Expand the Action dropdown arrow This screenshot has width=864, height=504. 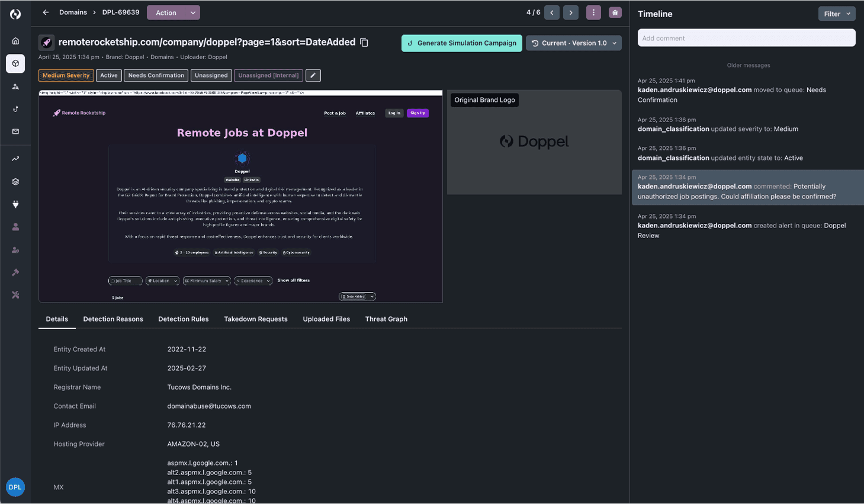coord(193,12)
